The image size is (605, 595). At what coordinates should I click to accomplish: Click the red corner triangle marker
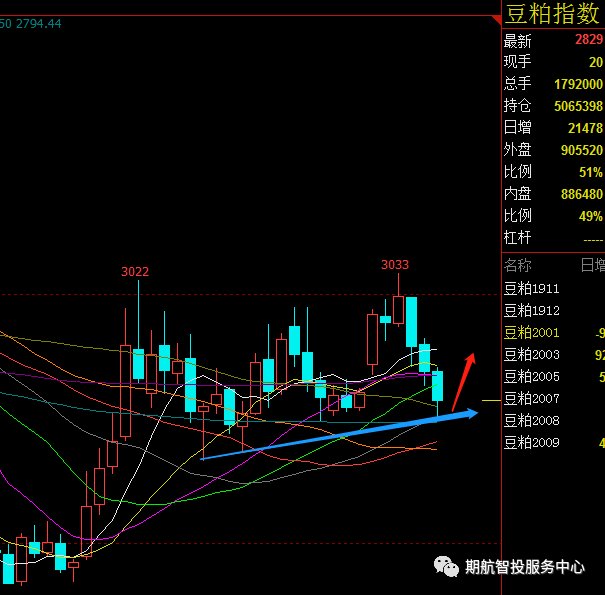[x=497, y=20]
